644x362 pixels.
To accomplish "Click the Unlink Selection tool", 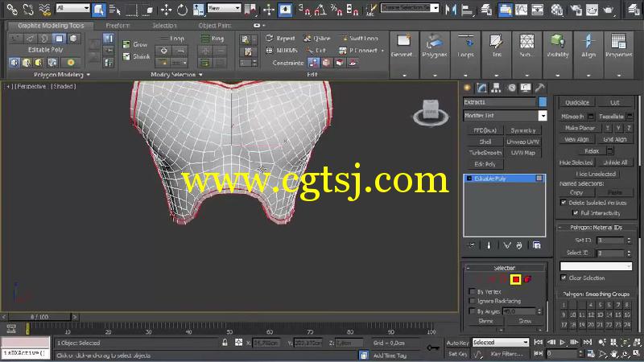I will pos(28,9).
